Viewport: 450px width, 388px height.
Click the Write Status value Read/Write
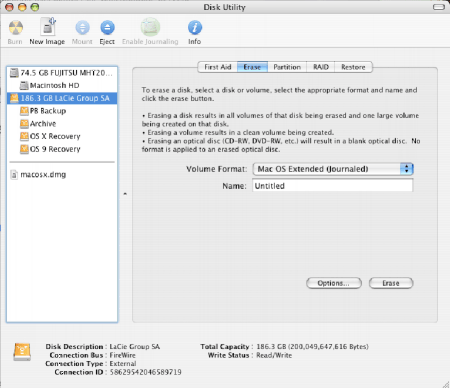(274, 355)
